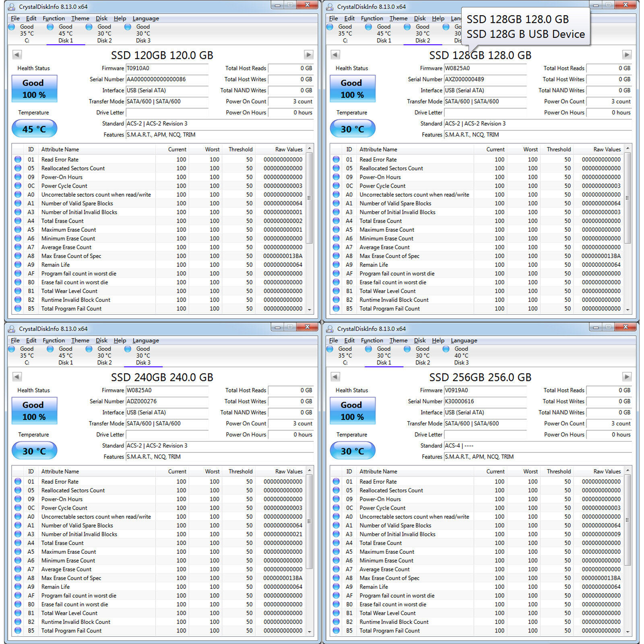Click 30 °C temperature button in SSD 256GB window
Screen dimensions: 644x644
point(353,451)
